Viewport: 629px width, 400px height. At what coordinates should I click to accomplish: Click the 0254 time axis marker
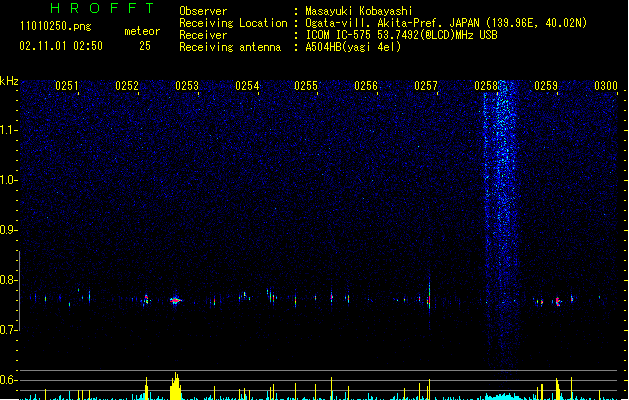247,86
